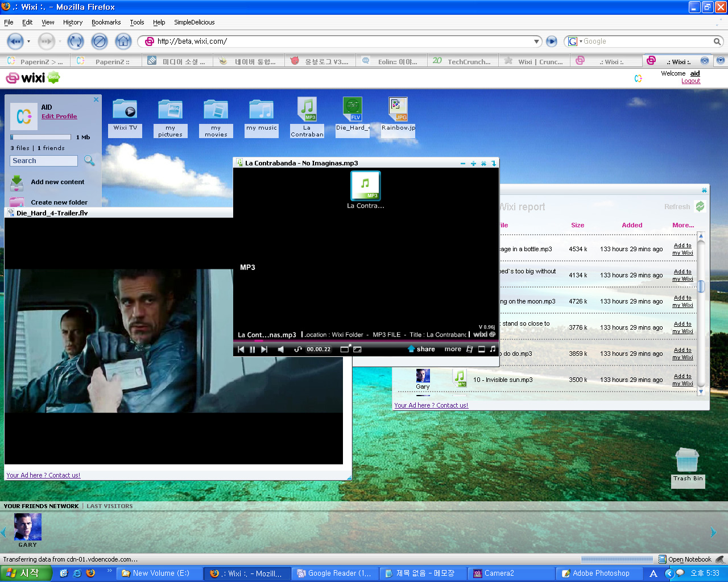Pause the MP3 playback
This screenshot has width=728, height=582.
click(253, 350)
